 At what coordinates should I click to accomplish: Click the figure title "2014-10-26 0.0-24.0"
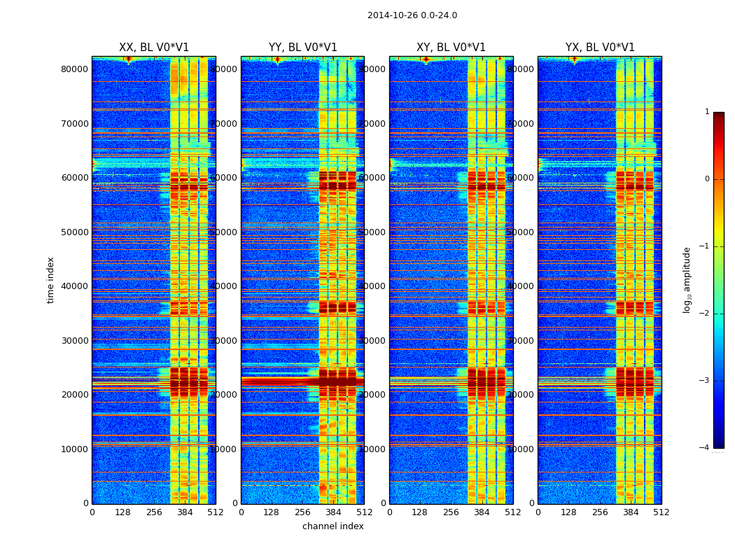point(412,15)
